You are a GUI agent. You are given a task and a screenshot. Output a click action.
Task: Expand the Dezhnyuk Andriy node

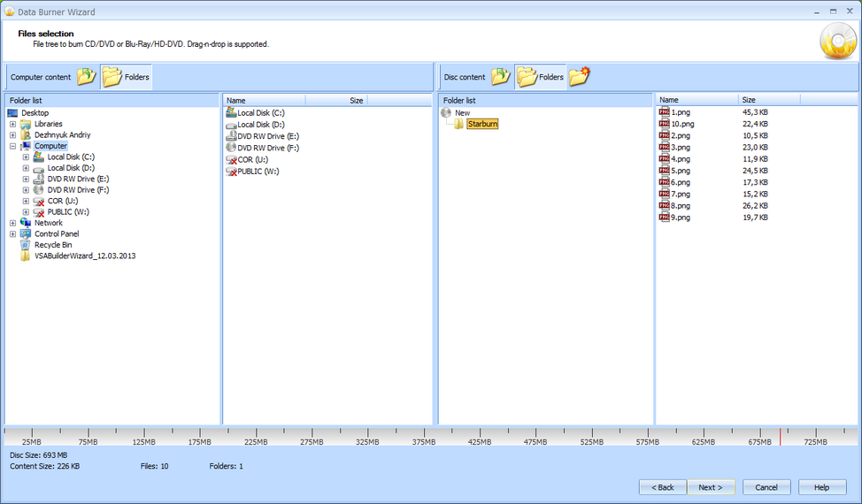(12, 135)
